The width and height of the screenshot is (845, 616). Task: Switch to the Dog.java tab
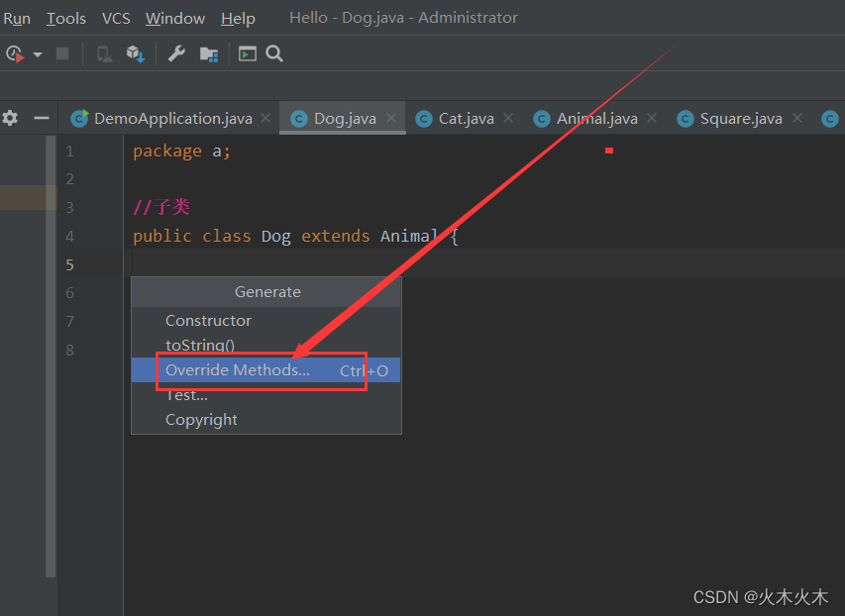345,118
